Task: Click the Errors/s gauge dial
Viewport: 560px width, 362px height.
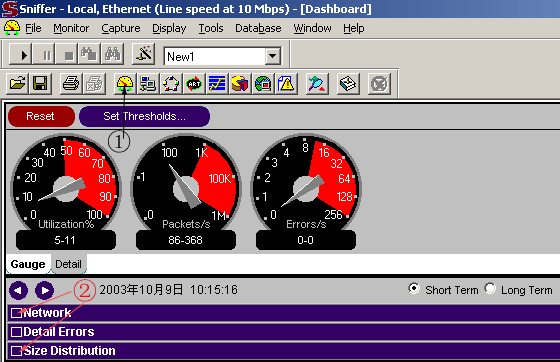Action: pyautogui.click(x=306, y=182)
